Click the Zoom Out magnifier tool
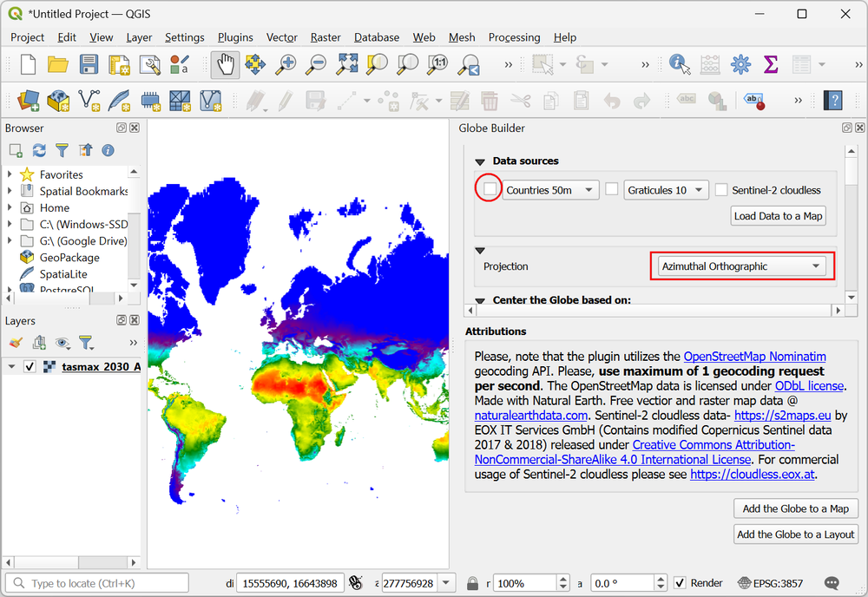The image size is (868, 597). tap(317, 65)
